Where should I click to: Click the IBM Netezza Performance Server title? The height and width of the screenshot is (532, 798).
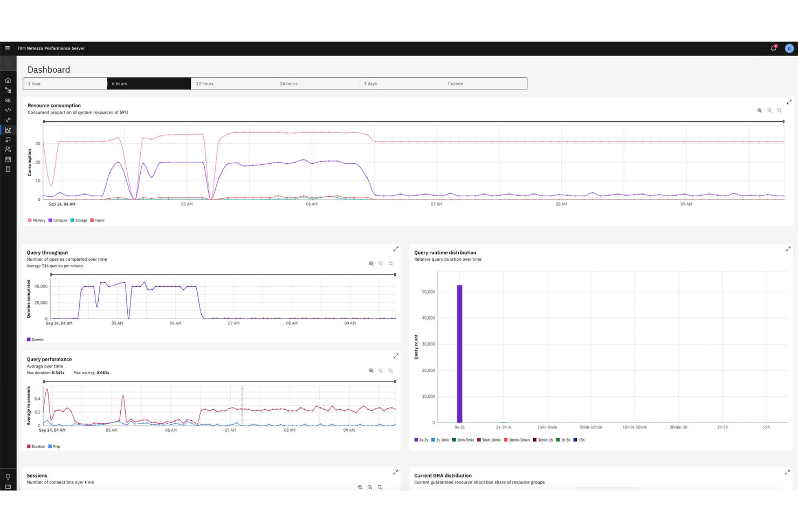(52, 48)
